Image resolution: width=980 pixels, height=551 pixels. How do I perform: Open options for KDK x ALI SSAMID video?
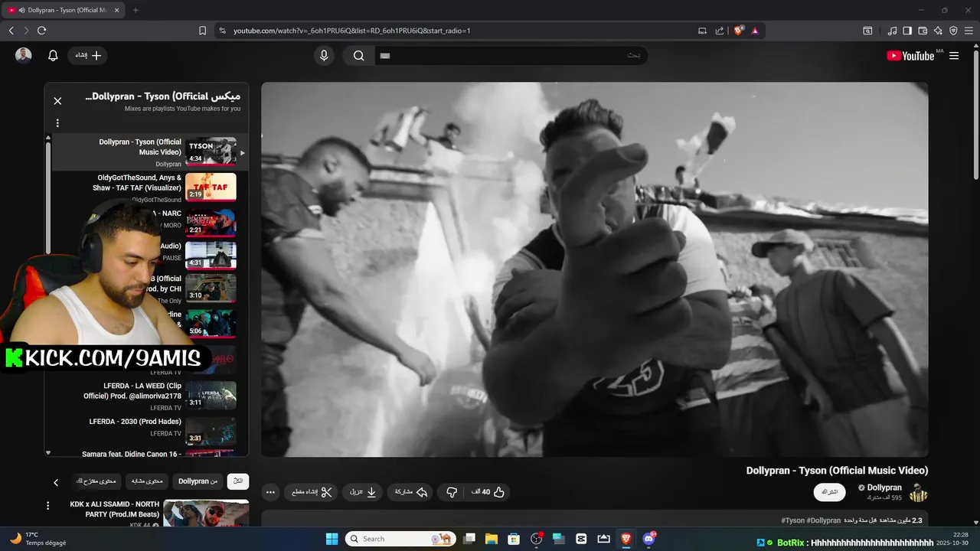pos(47,506)
